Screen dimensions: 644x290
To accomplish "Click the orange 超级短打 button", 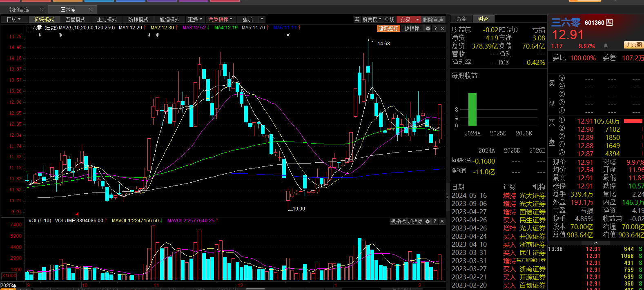I will pos(388,28).
